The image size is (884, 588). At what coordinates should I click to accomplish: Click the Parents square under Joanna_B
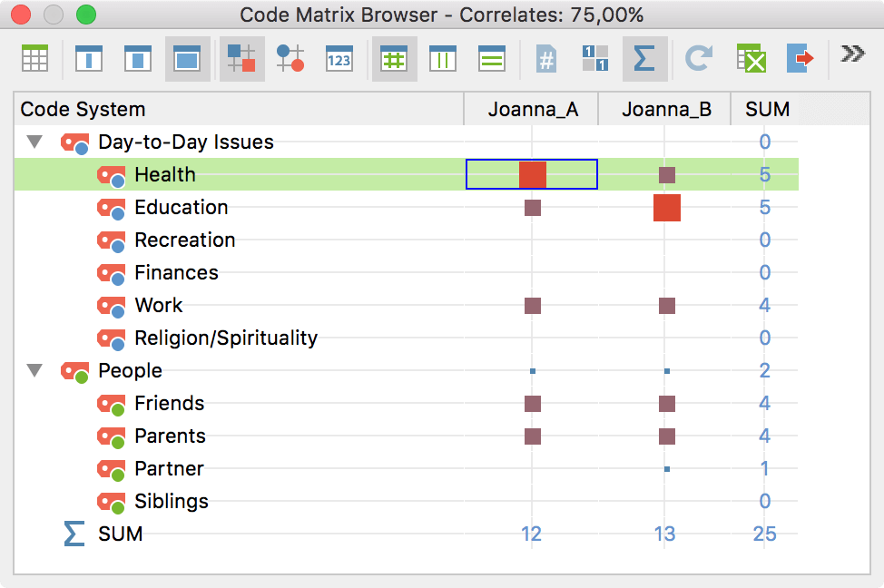coord(667,436)
